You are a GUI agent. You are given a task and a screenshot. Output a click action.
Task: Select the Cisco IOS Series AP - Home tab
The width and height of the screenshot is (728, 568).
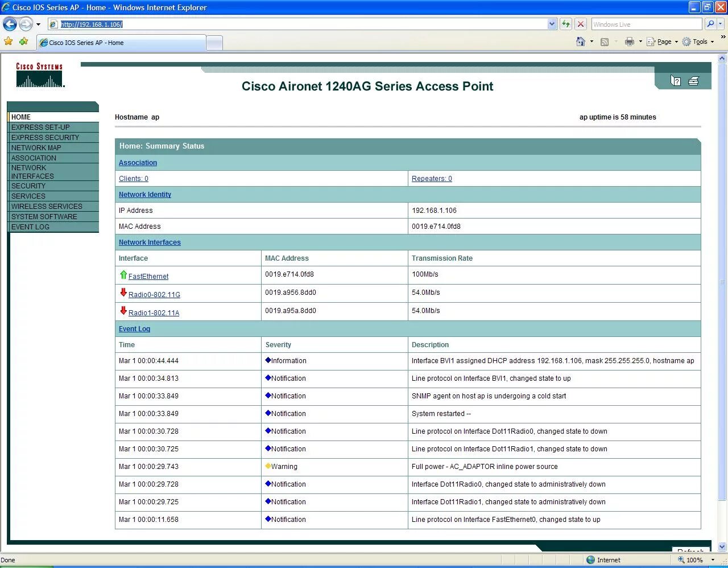(x=121, y=43)
